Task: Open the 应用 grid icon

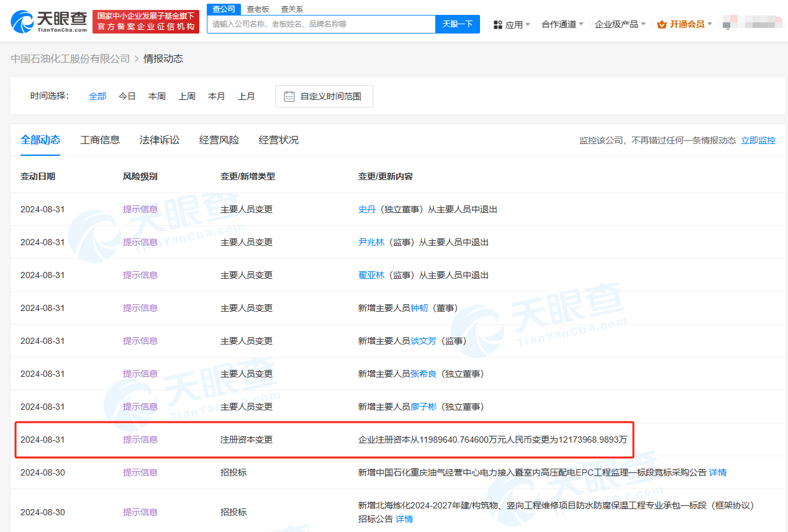Action: [497, 24]
